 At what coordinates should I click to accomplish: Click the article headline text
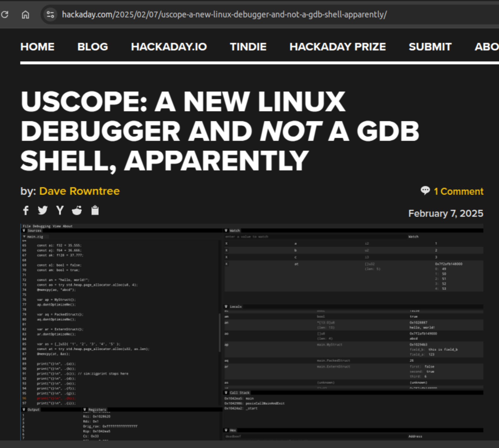coord(220,131)
